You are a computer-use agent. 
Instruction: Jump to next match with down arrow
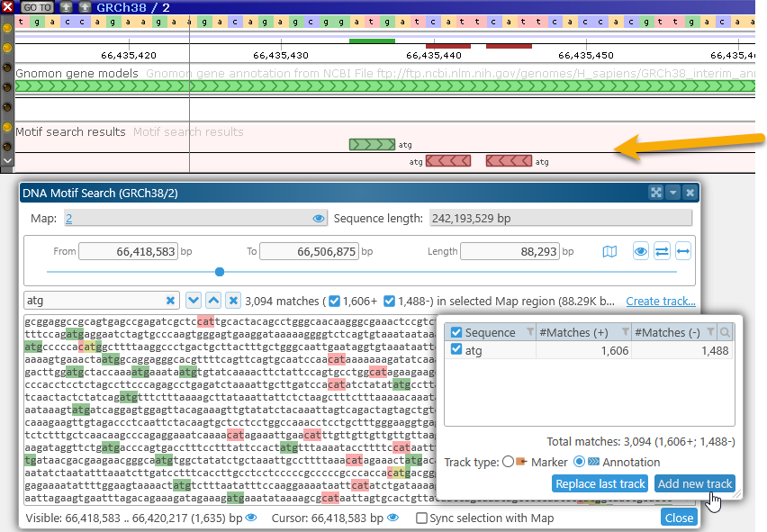tap(193, 301)
